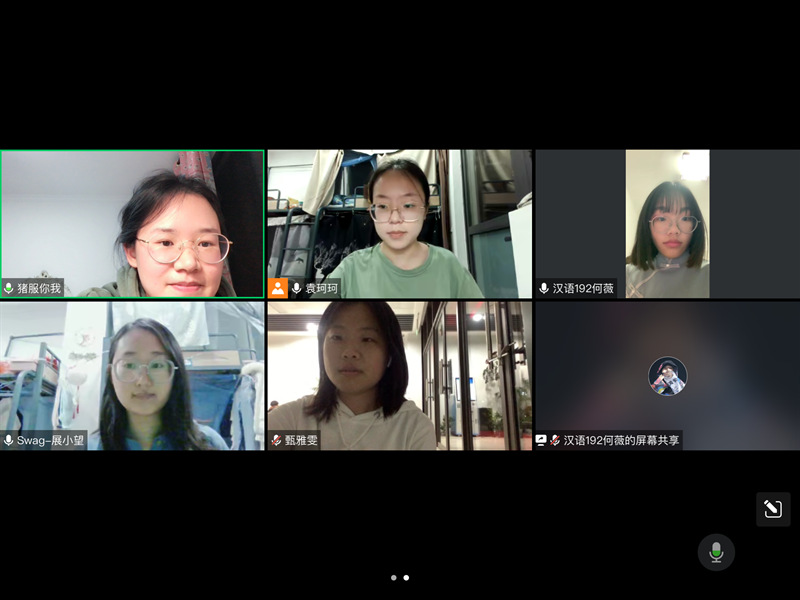The height and width of the screenshot is (600, 800).
Task: Click the microphone icon next to 猪服你我
Action: (9, 288)
